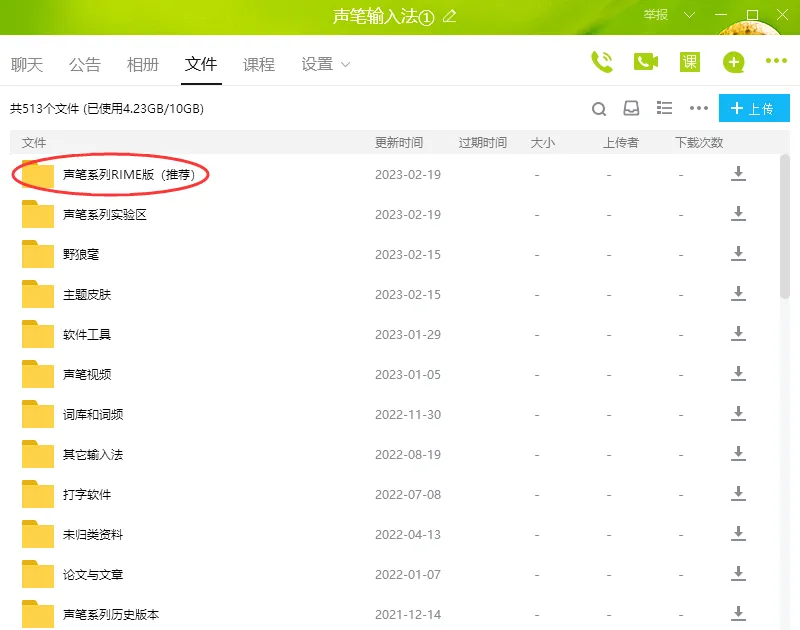The image size is (800, 630).
Task: Open the file inbox tray icon
Action: 631,108
